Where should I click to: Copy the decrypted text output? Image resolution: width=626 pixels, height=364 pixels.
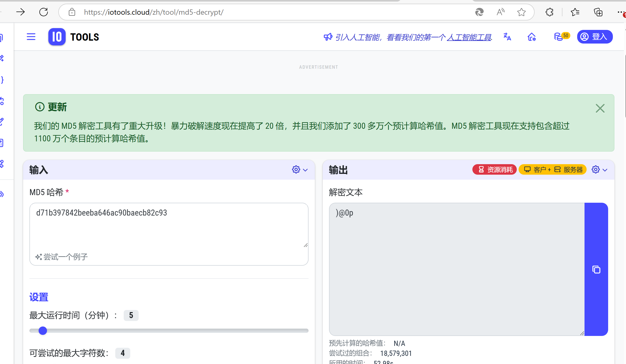point(596,269)
